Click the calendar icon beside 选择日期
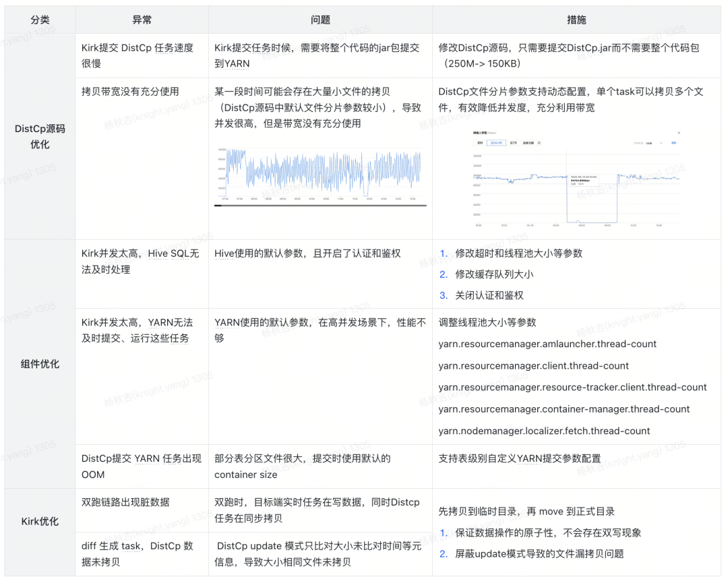 click(539, 143)
